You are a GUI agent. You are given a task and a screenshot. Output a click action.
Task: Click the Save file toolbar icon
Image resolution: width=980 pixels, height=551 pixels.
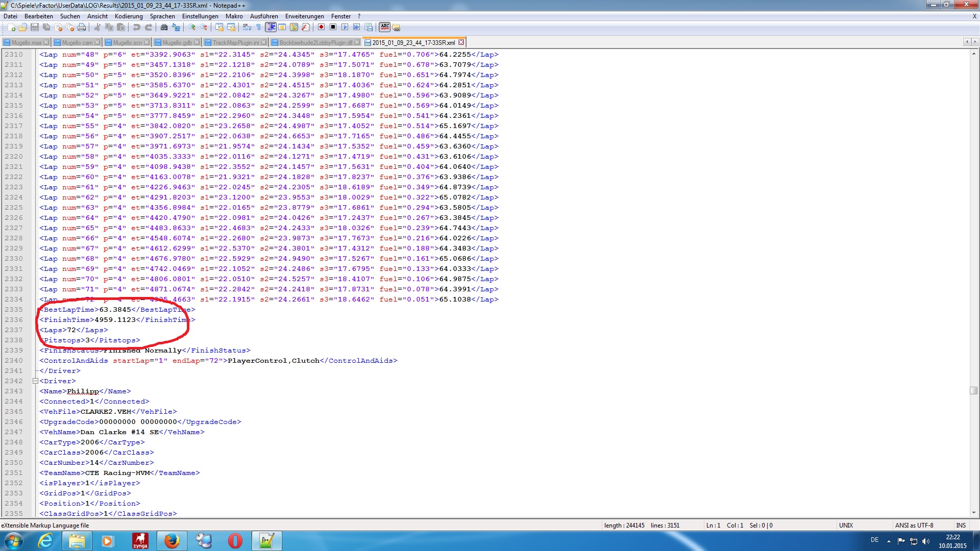tap(35, 28)
